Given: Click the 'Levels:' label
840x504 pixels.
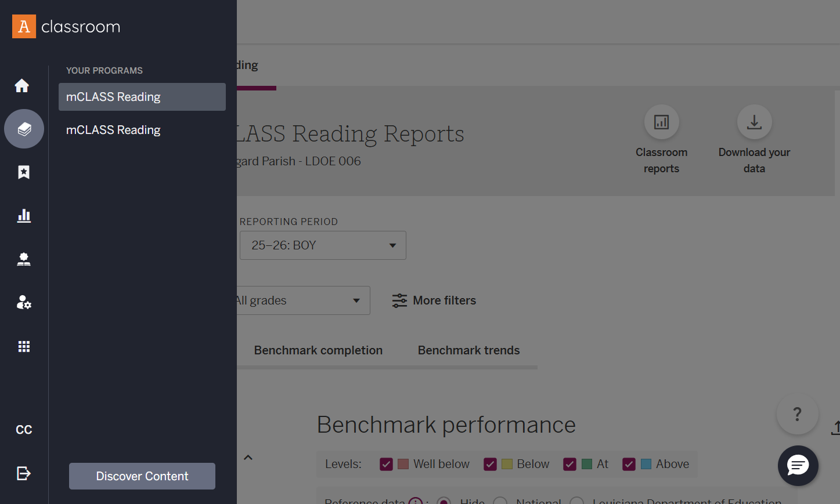Looking at the screenshot, I should [x=343, y=464].
